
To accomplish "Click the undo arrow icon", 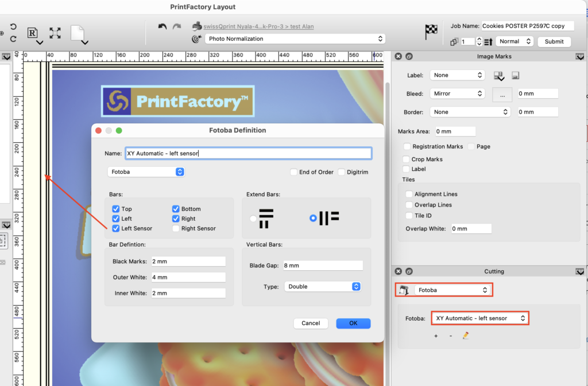I will (163, 26).
